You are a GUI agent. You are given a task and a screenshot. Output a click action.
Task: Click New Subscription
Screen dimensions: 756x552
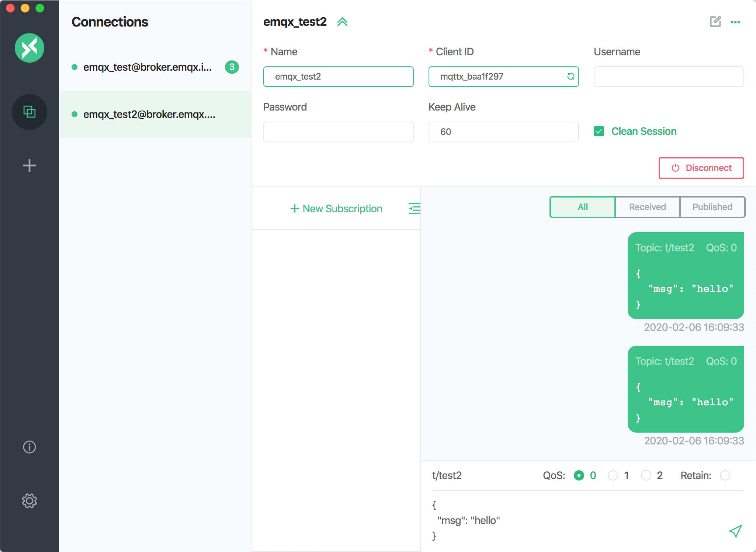tap(336, 209)
